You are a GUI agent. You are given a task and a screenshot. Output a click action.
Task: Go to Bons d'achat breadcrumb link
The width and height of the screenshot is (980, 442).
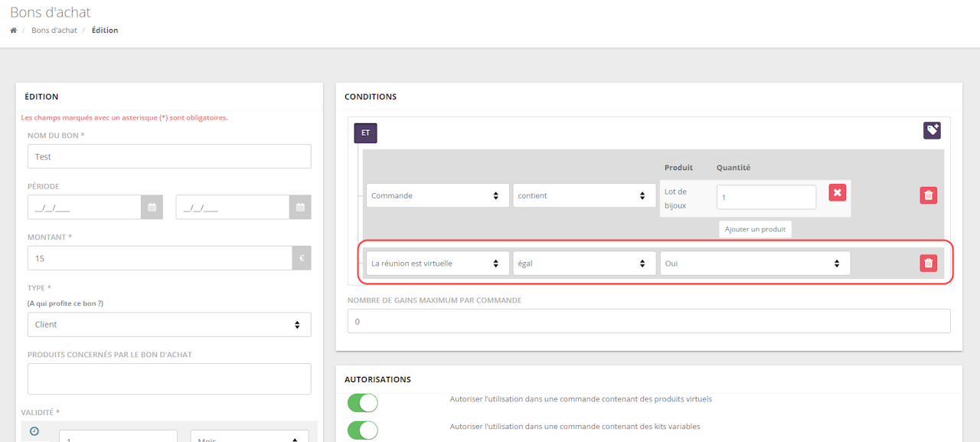54,31
